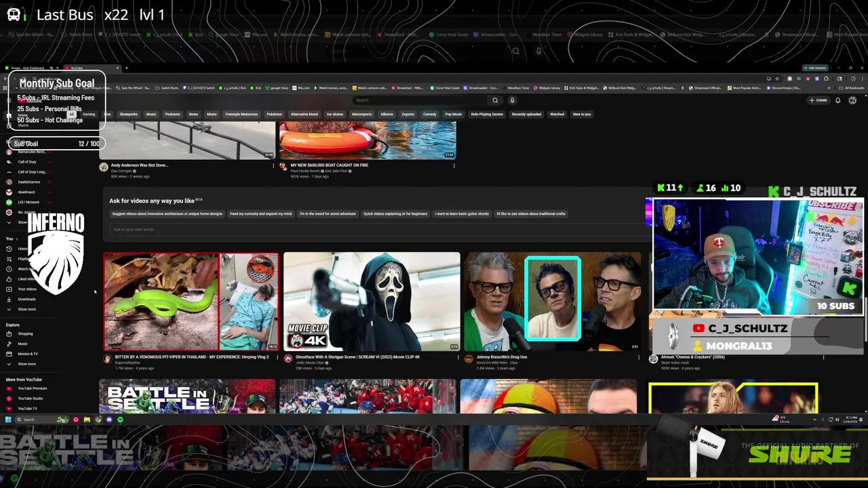Image resolution: width=868 pixels, height=488 pixels.
Task: Open JoBlo Movie Clips channel avatar
Action: click(288, 359)
